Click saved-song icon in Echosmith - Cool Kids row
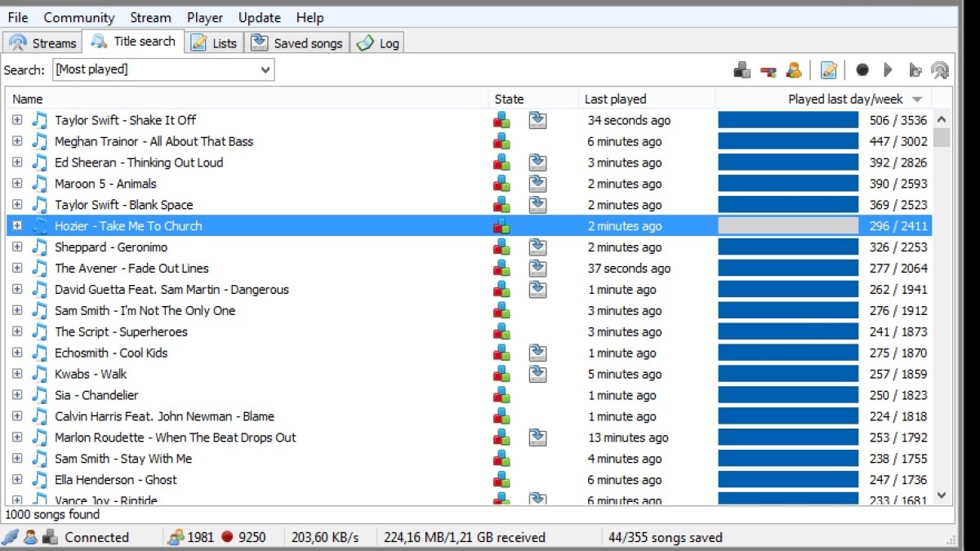 [537, 353]
